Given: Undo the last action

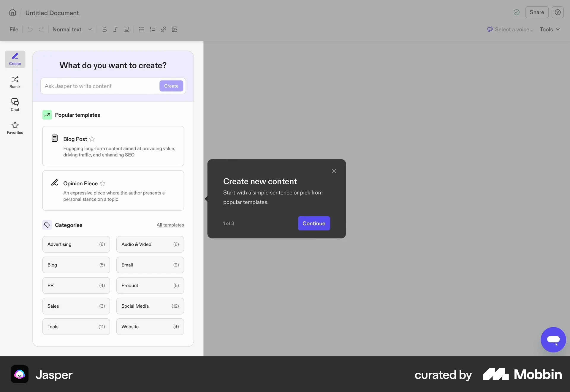Looking at the screenshot, I should tap(30, 29).
